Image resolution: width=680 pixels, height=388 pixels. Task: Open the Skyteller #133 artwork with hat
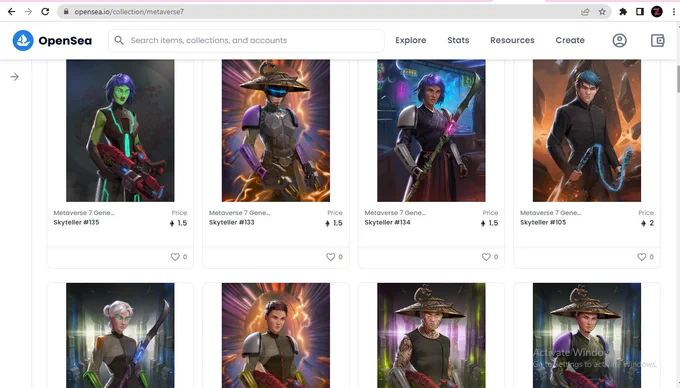276,130
